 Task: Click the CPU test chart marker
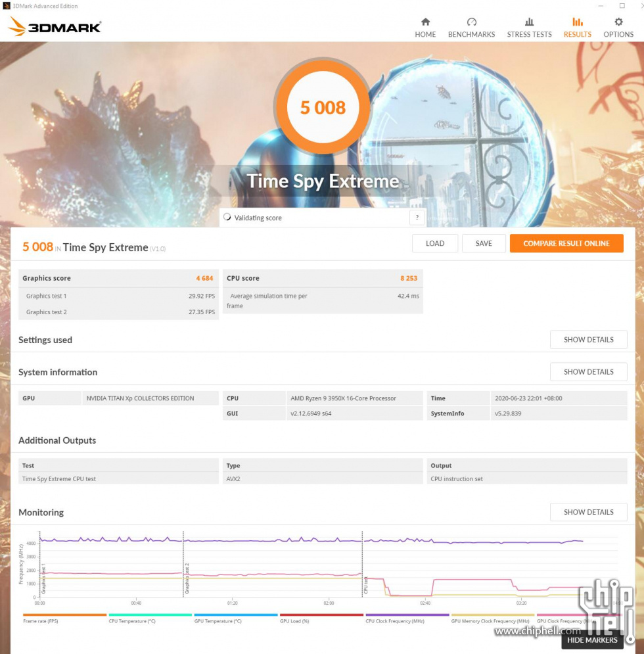(366, 585)
